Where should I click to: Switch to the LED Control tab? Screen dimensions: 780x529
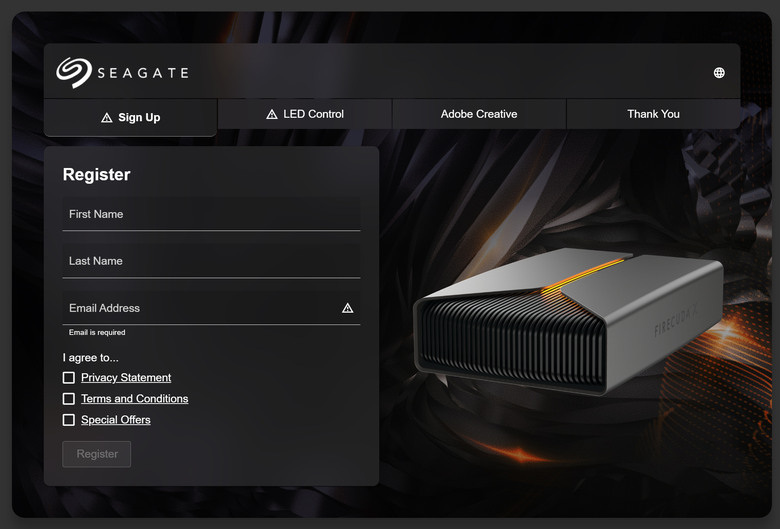[x=305, y=114]
